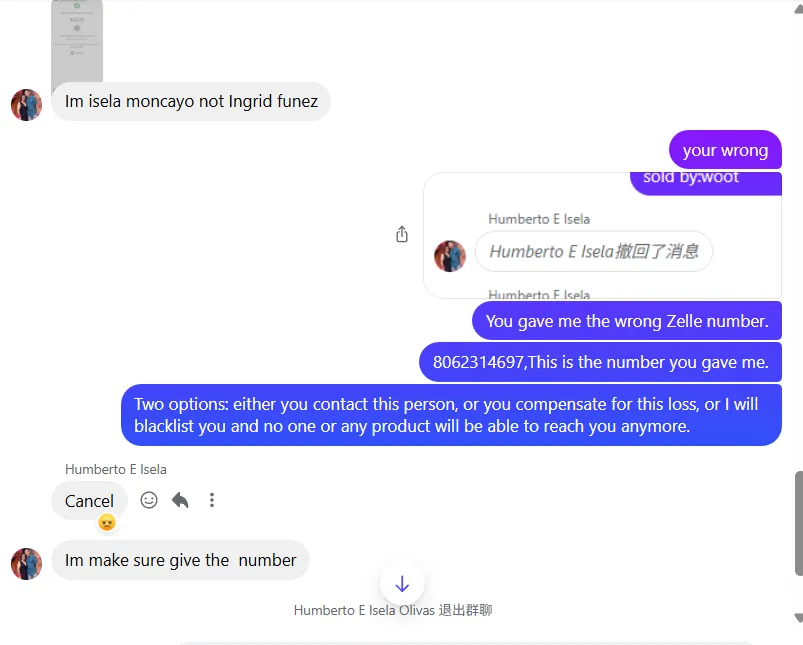803x645 pixels.
Task: Jump to latest messages with down arrow
Action: tap(402, 584)
